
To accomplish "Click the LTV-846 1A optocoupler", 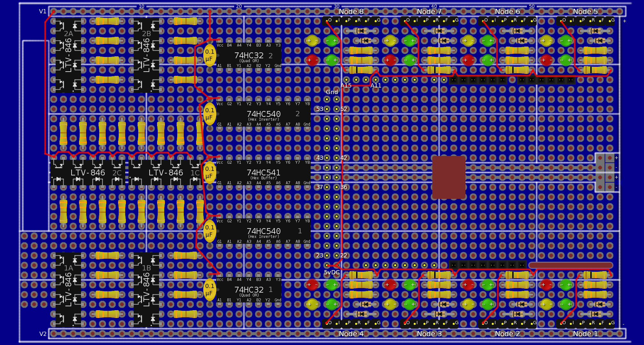I will (x=68, y=290).
